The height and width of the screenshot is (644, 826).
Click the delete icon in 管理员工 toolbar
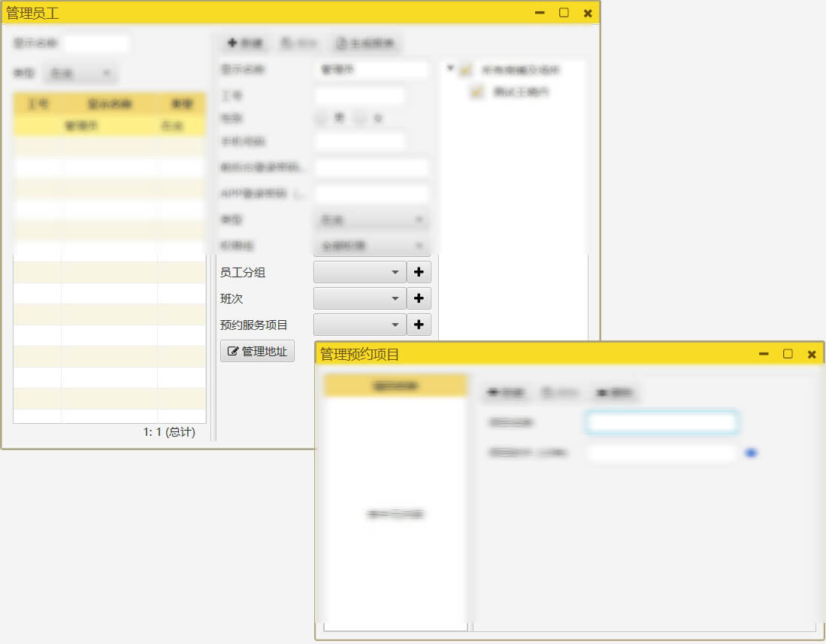point(287,43)
